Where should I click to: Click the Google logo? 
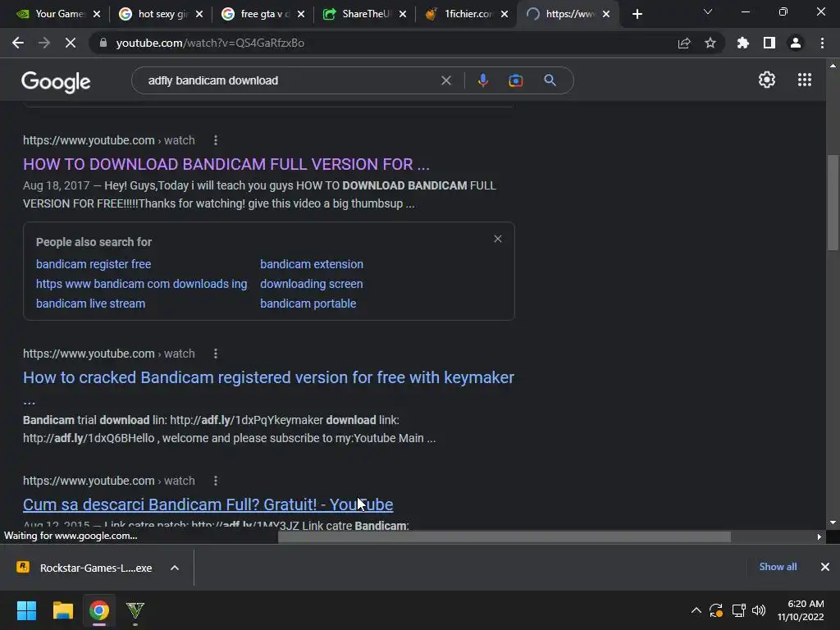coord(56,81)
